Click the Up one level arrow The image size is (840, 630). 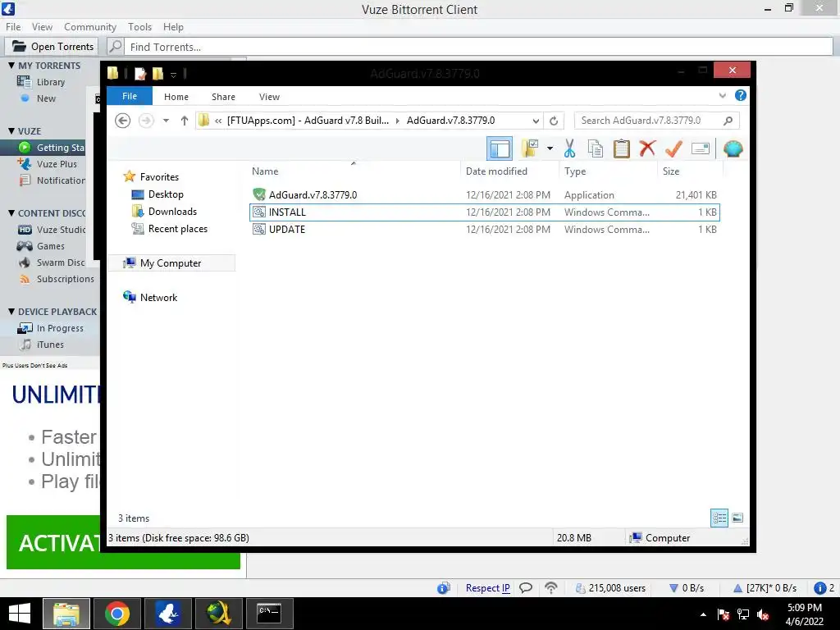coord(185,121)
